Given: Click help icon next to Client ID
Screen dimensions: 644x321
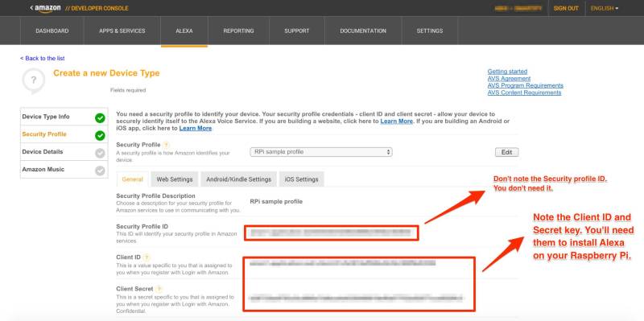Looking at the screenshot, I should tap(147, 257).
